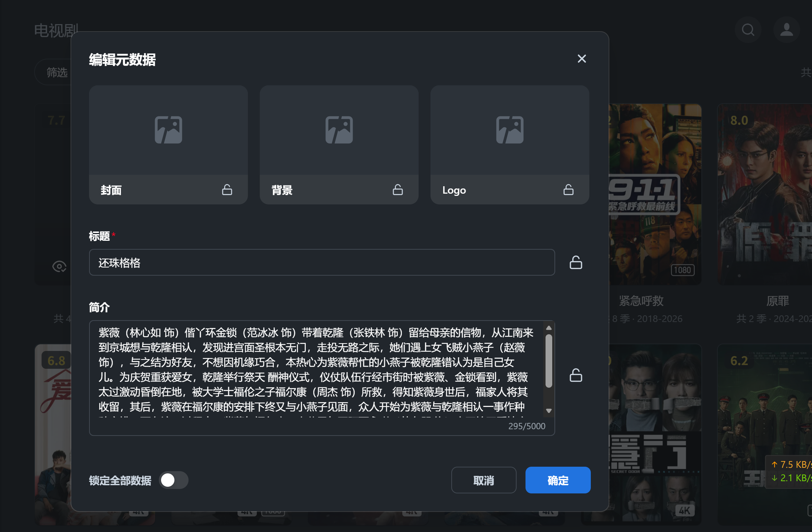
Task: Open search in the background page
Action: pyautogui.click(x=748, y=30)
